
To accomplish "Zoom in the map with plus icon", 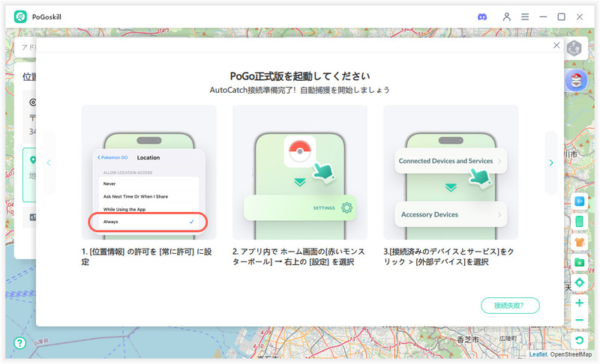I will coord(579,303).
